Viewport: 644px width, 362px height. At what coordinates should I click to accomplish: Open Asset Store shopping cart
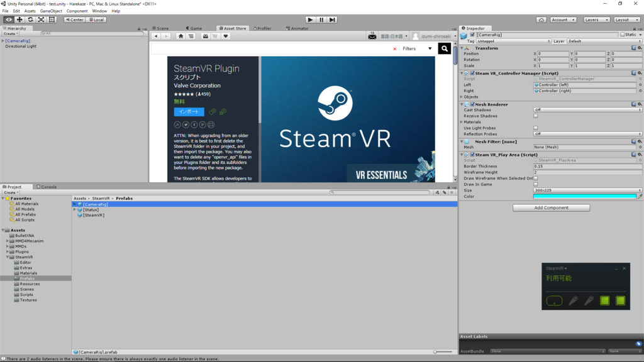[215, 36]
